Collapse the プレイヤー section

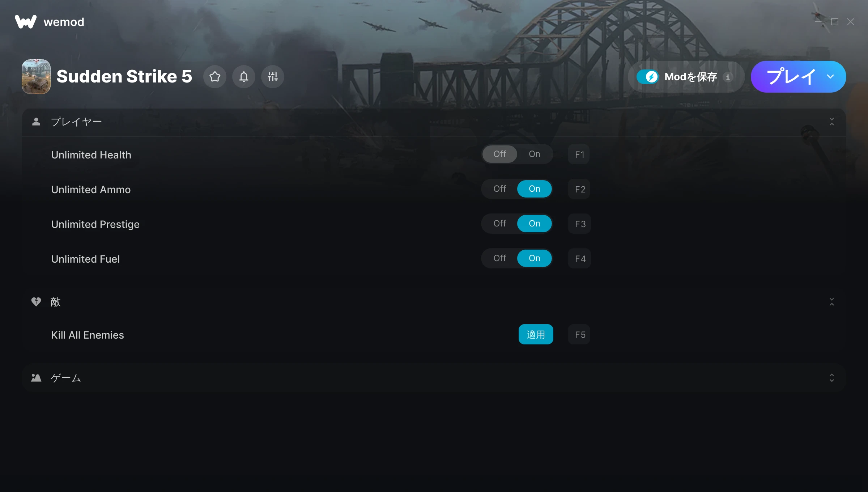pyautogui.click(x=832, y=122)
